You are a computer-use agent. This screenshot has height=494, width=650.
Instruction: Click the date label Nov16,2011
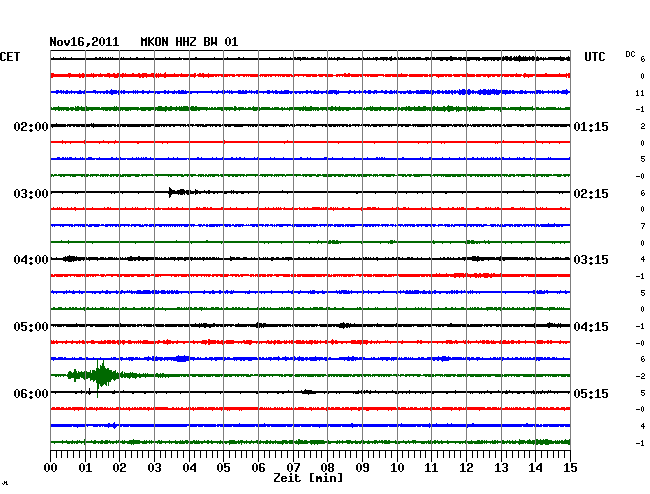pyautogui.click(x=84, y=42)
